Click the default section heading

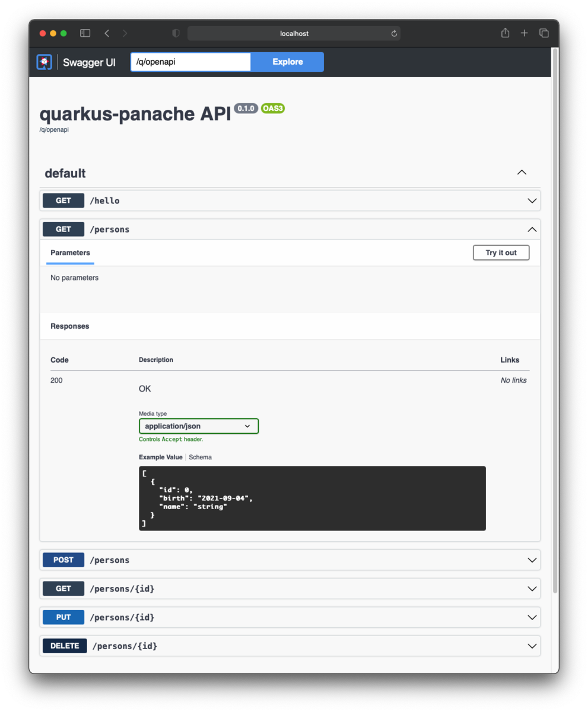tap(65, 173)
